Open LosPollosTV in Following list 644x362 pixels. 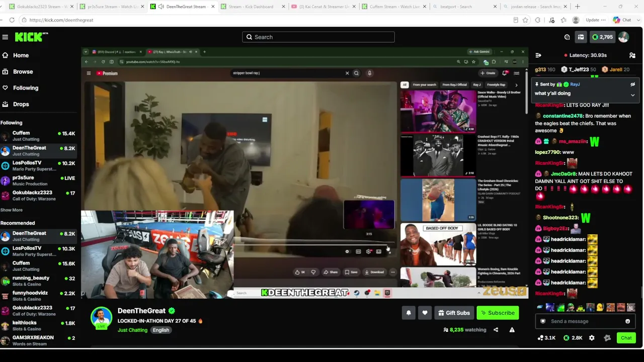pyautogui.click(x=39, y=166)
